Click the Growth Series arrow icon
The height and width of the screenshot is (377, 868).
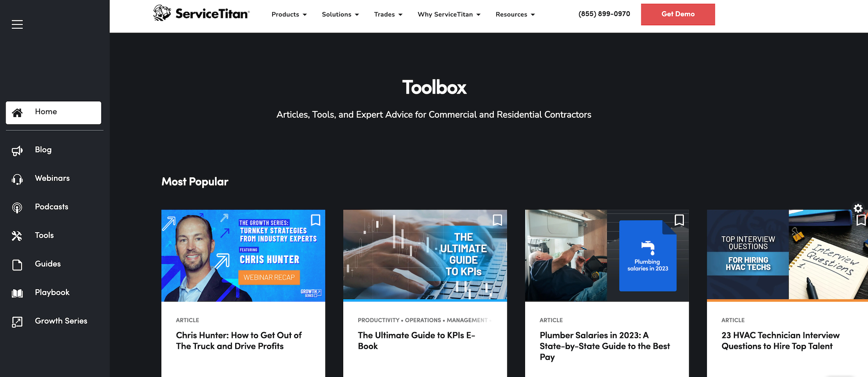(x=17, y=322)
